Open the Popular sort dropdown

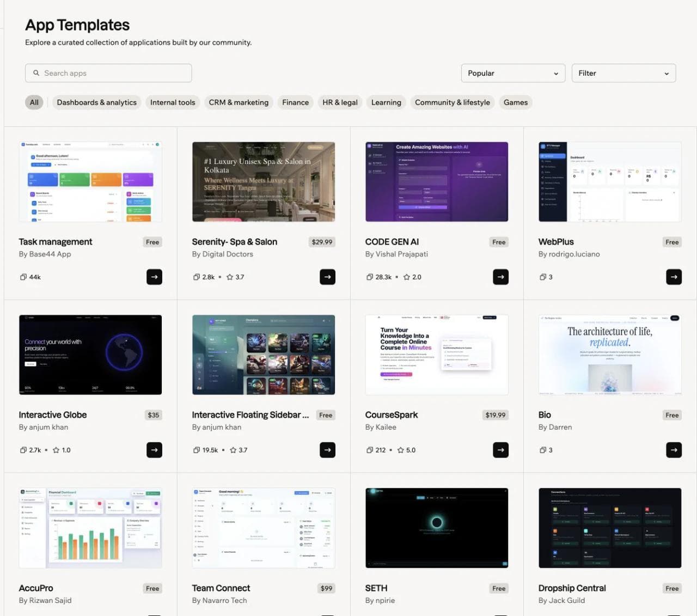(513, 73)
